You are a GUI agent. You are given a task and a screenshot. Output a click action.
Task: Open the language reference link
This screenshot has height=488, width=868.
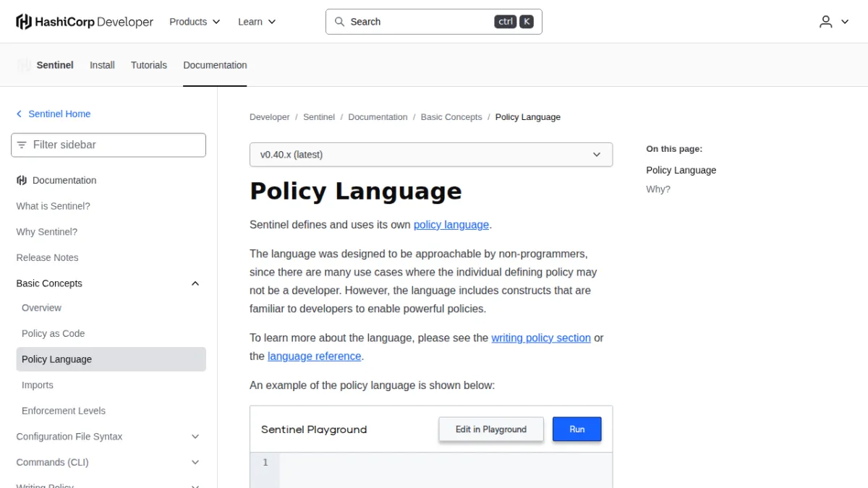click(315, 356)
